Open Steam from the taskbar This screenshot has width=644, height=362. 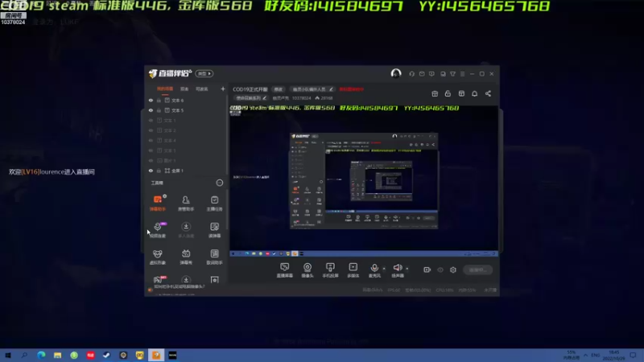(x=107, y=355)
